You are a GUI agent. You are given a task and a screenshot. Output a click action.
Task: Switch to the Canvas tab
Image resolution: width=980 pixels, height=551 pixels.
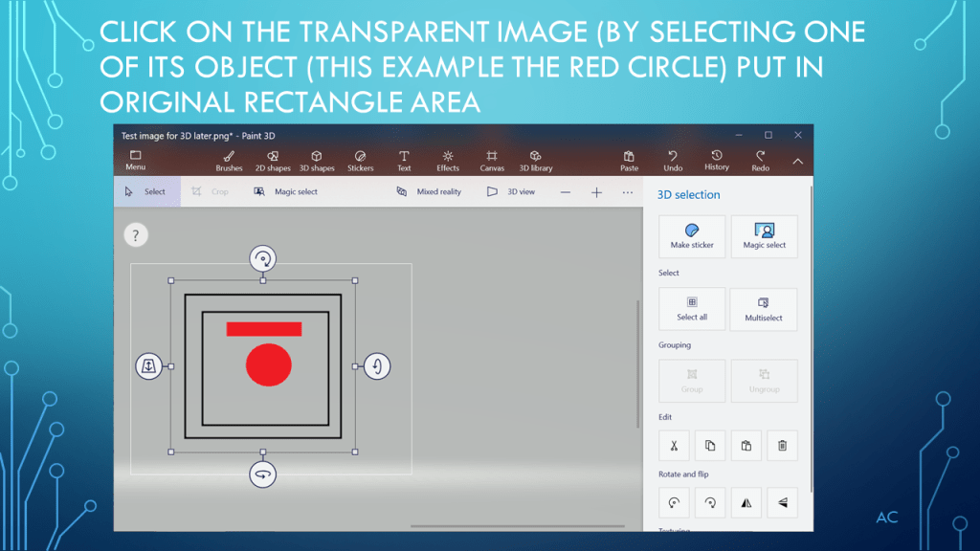(x=492, y=160)
